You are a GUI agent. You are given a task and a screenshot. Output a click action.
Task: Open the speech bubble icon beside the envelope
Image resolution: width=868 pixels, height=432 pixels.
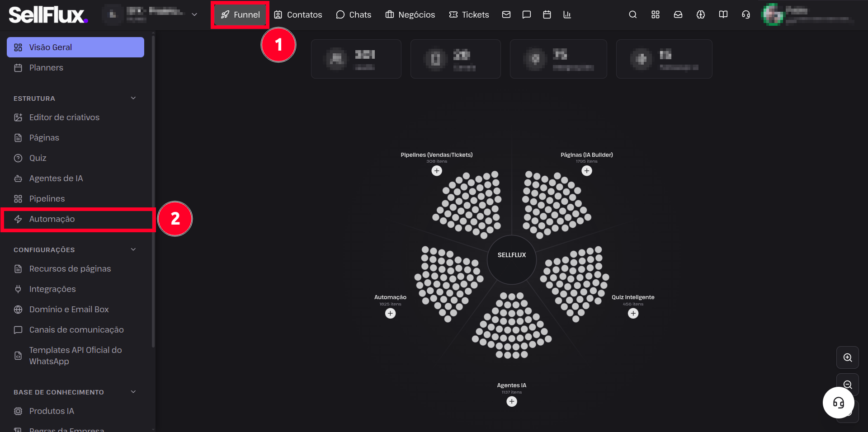(527, 15)
